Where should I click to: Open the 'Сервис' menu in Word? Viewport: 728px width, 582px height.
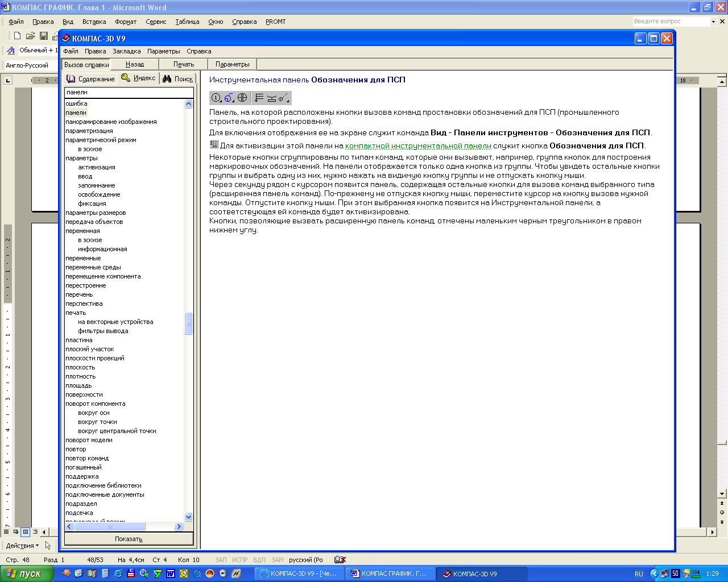pyautogui.click(x=156, y=22)
